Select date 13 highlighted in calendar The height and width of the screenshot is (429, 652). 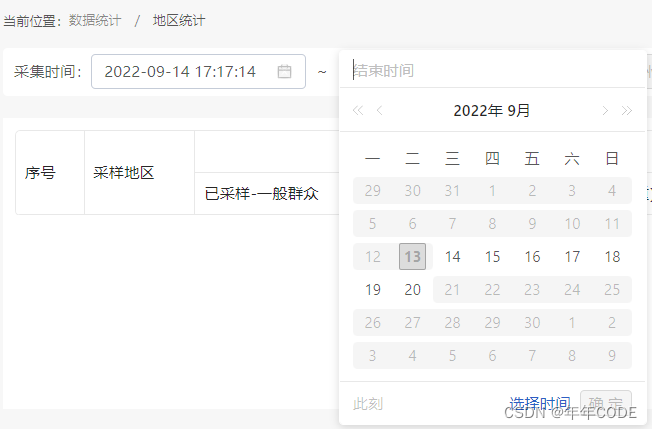tap(412, 256)
